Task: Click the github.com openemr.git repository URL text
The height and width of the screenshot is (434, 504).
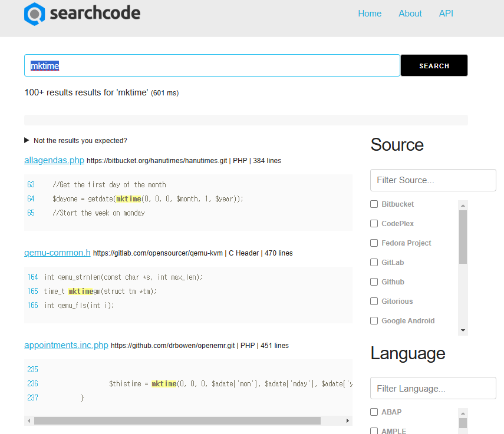Action: point(173,346)
